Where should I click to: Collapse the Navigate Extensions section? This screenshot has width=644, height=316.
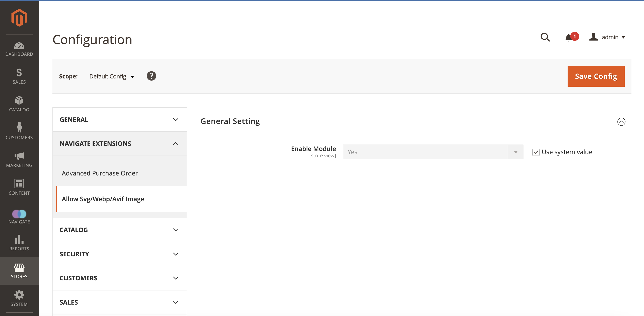pyautogui.click(x=176, y=143)
